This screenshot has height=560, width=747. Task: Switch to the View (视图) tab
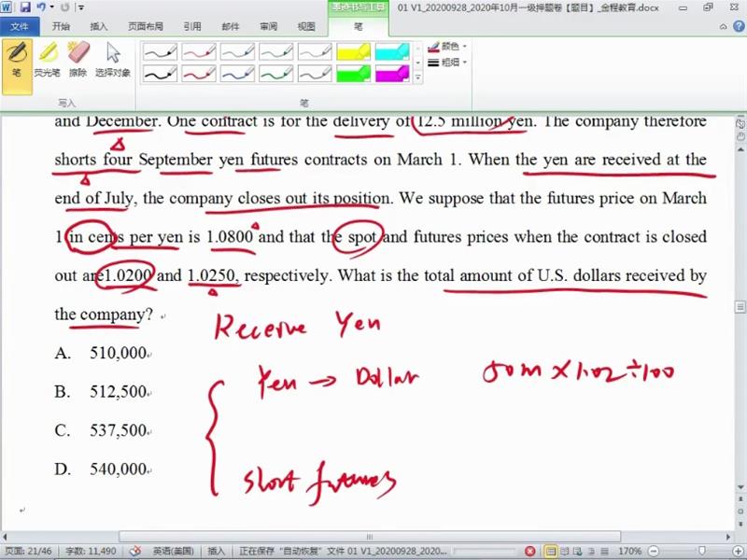[x=306, y=27]
